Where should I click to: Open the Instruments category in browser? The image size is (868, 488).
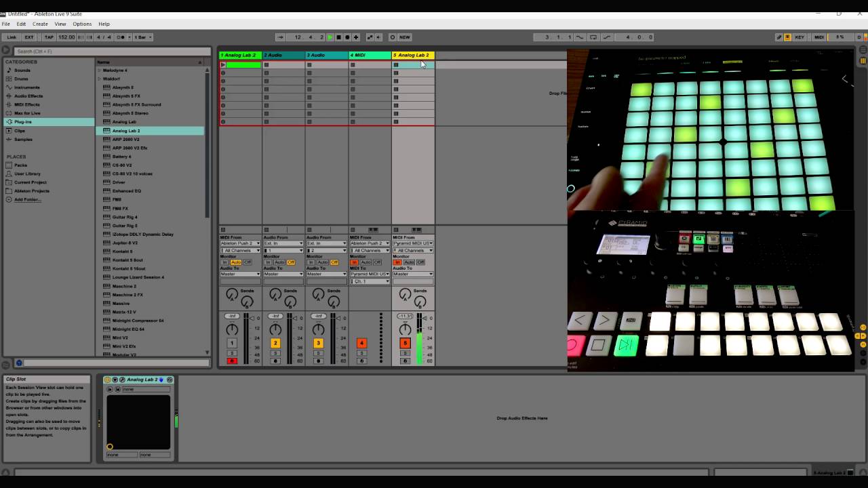(27, 87)
